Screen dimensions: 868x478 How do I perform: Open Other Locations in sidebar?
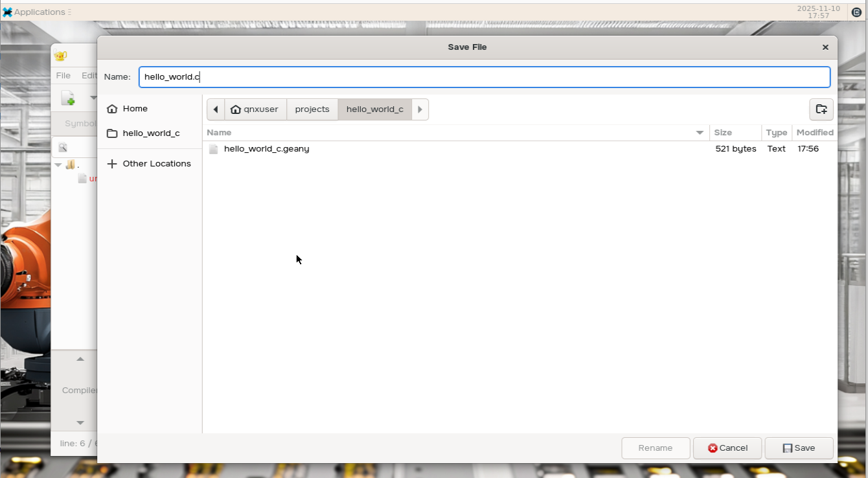pos(156,164)
